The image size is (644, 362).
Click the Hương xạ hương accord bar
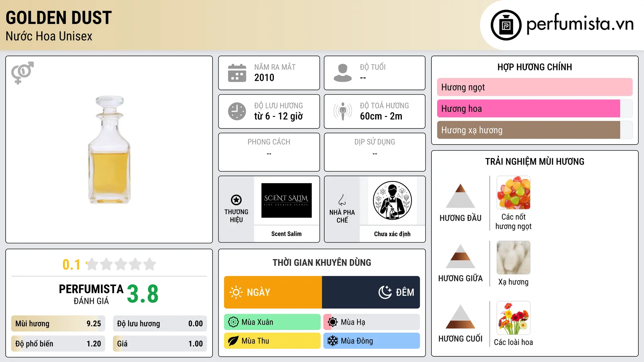click(x=535, y=130)
